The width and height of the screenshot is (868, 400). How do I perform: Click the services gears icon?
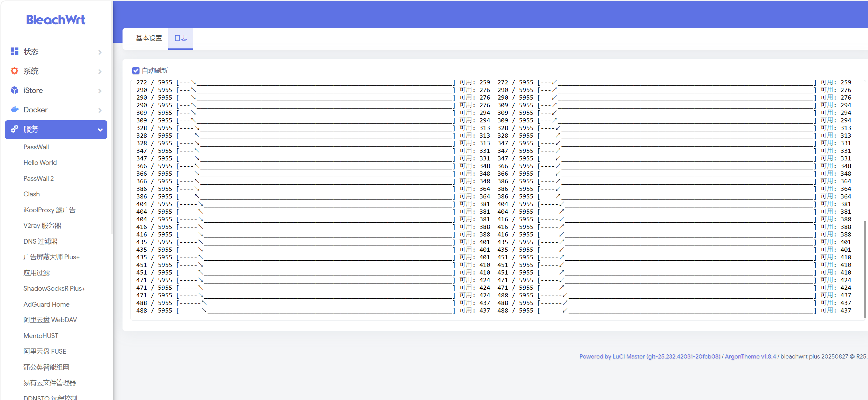(x=15, y=129)
